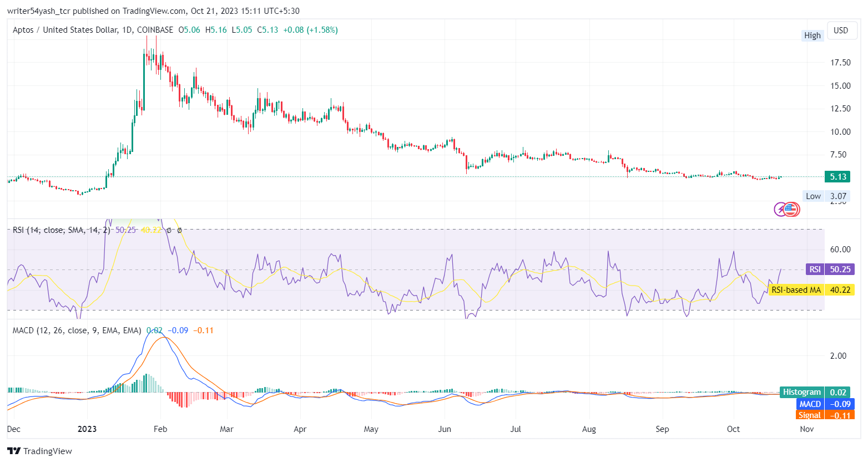The image size is (868, 463).
Task: Click the Oct label on time axis
Action: coord(734,429)
